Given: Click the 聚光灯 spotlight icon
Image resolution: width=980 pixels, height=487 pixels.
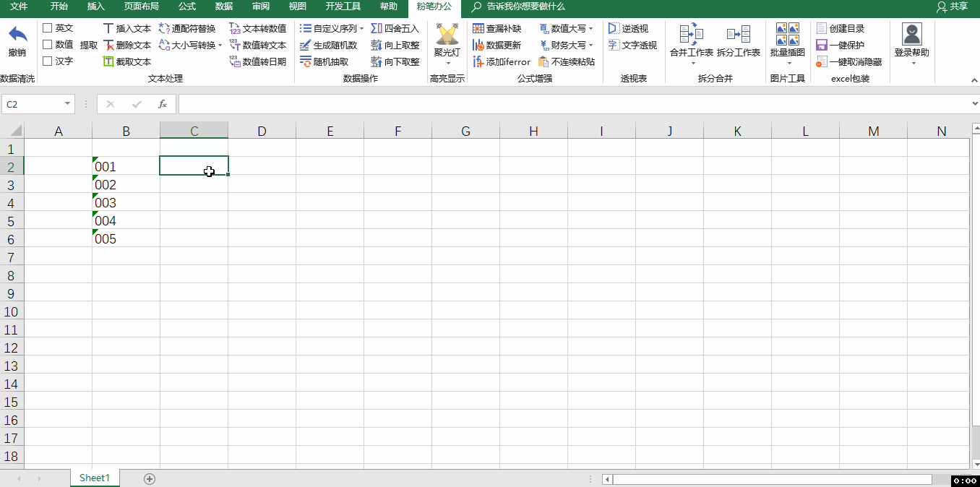Looking at the screenshot, I should coord(447,34).
